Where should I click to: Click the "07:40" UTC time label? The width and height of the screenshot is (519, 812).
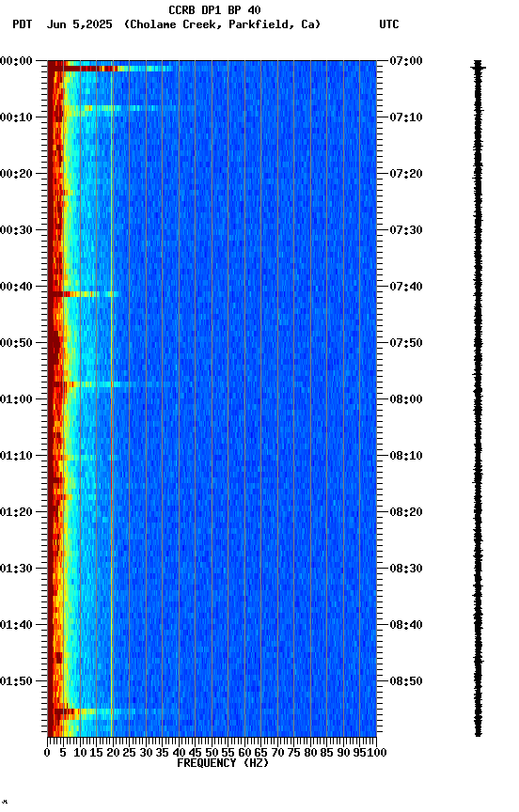point(406,287)
